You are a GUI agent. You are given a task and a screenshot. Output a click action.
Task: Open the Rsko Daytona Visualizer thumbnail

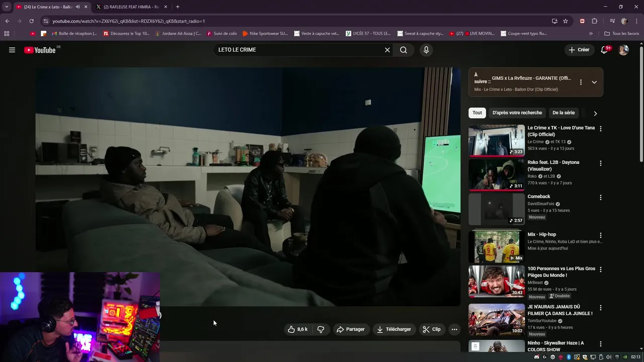(497, 175)
